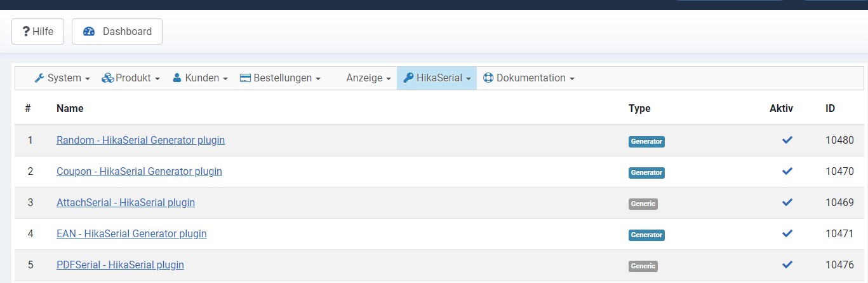Click the Name column header

tap(70, 109)
